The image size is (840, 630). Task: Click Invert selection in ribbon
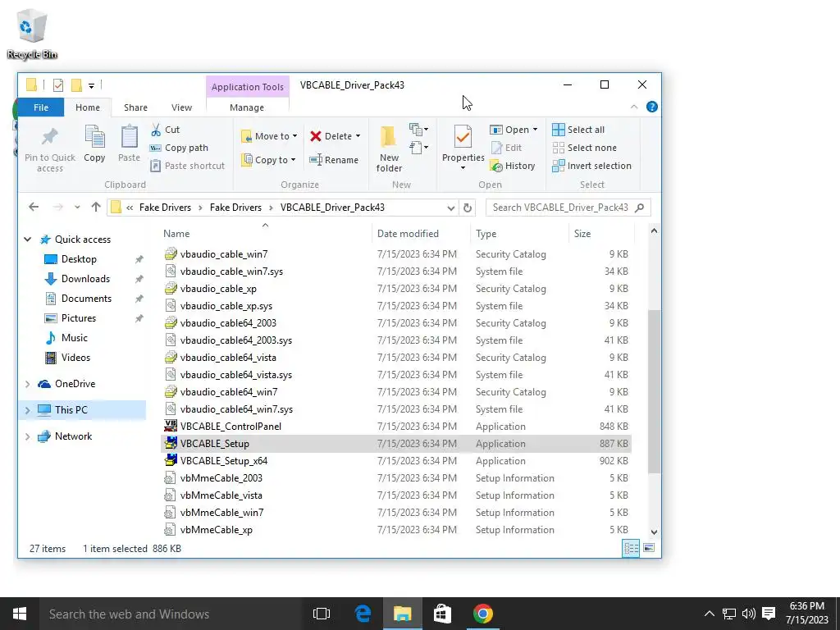point(592,166)
